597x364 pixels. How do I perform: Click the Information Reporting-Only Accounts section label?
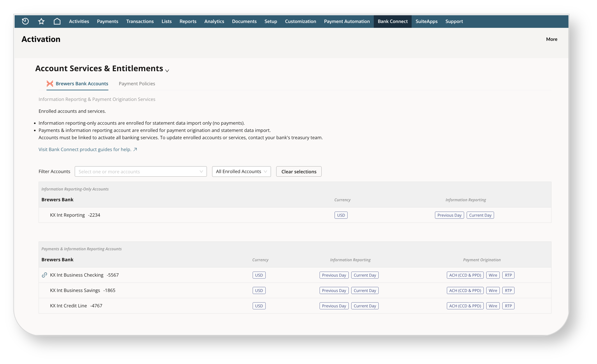click(75, 189)
